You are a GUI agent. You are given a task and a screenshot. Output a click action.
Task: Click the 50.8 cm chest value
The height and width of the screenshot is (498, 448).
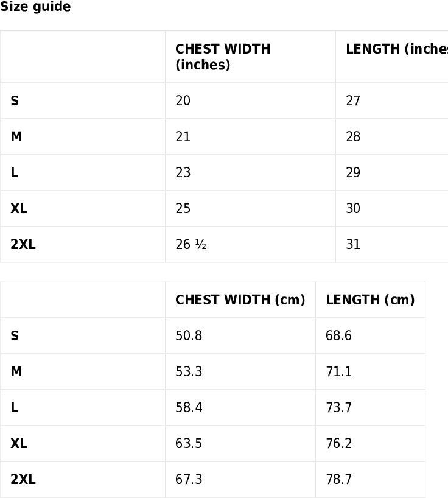tap(189, 335)
